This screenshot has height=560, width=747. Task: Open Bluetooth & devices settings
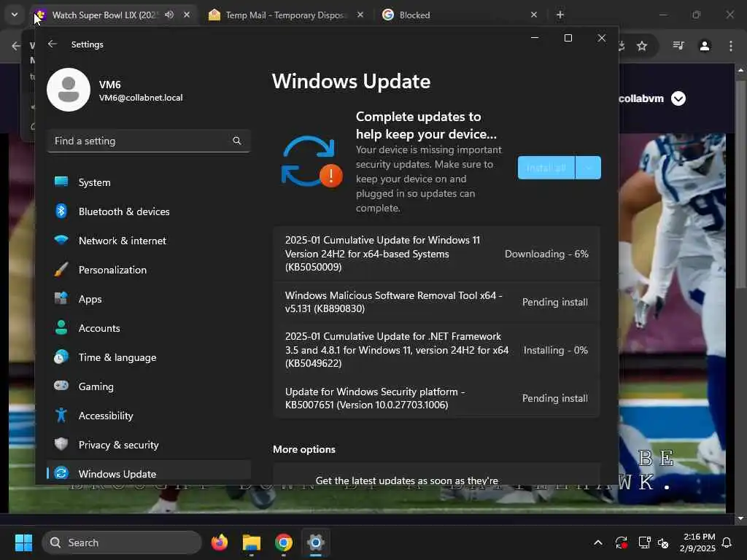click(x=149, y=211)
